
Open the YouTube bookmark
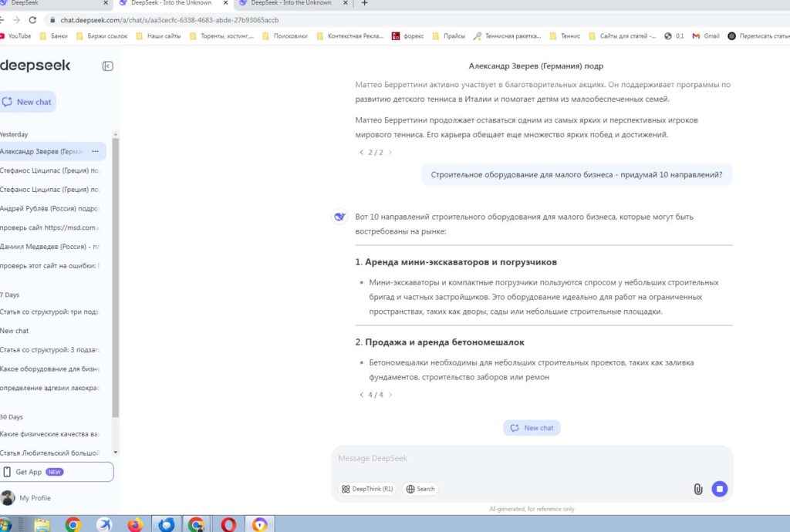(15, 36)
